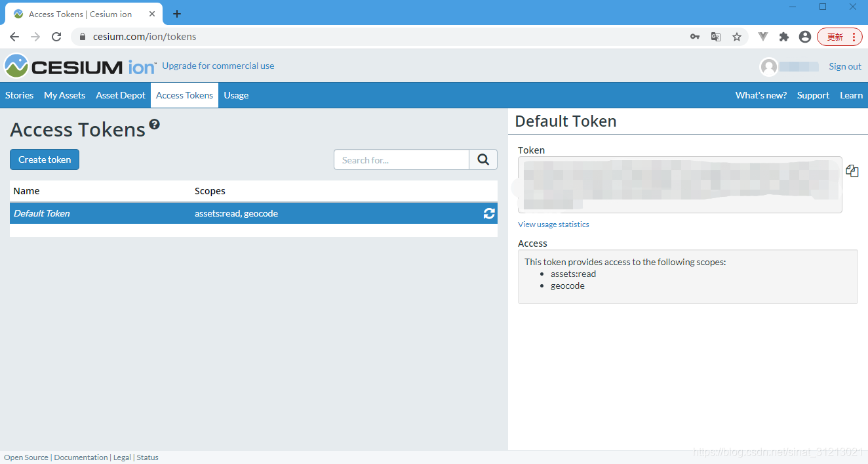Select the Access Tokens tab
The height and width of the screenshot is (464, 868).
(x=185, y=95)
